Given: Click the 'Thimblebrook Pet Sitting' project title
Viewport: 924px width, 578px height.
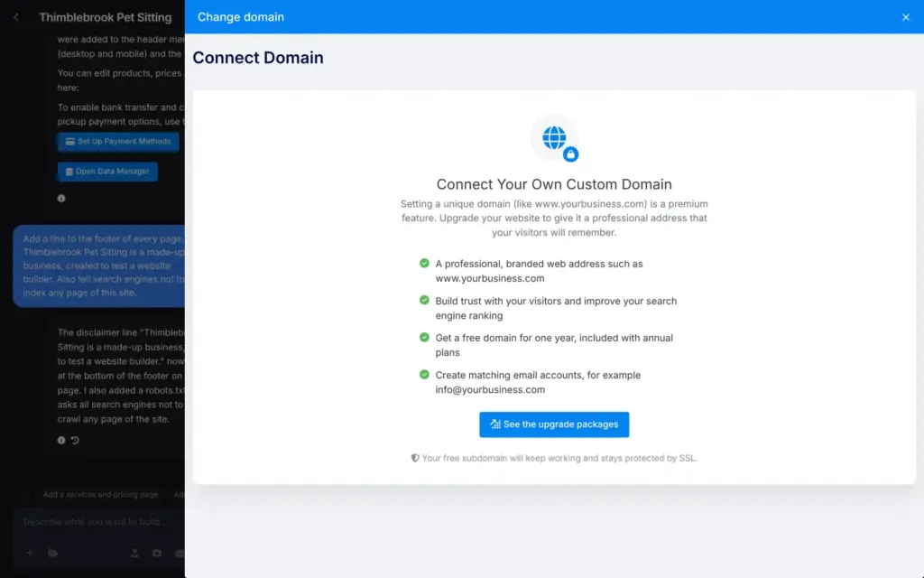Looking at the screenshot, I should [106, 18].
